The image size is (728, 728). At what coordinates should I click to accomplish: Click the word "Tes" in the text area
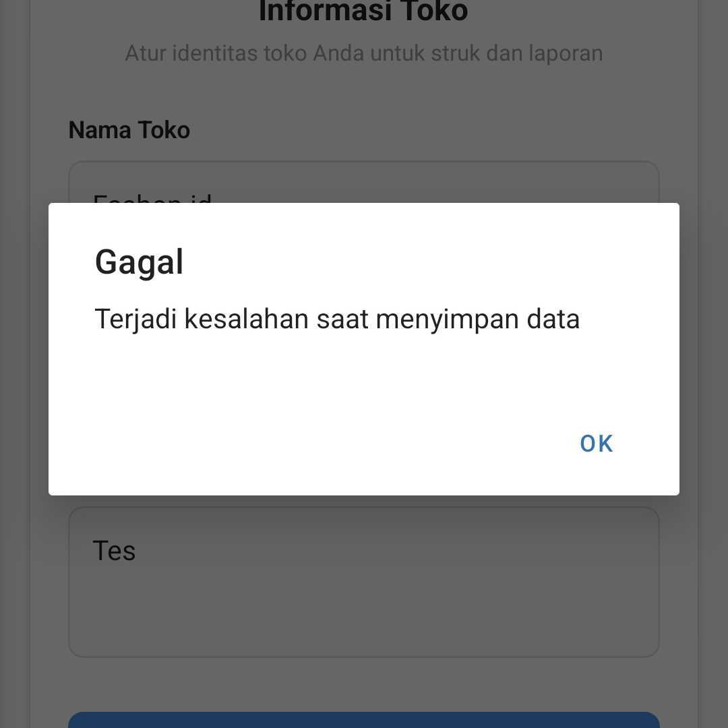tap(114, 551)
